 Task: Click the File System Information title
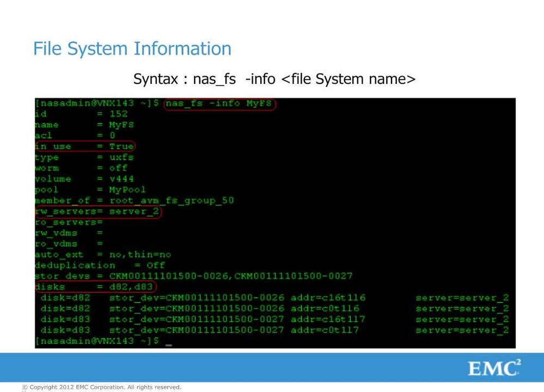coord(132,48)
